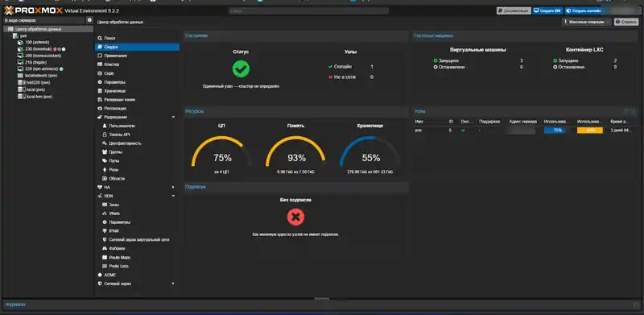
Task: Open the 'В виде серверов' view dropdown
Action: click(x=44, y=20)
